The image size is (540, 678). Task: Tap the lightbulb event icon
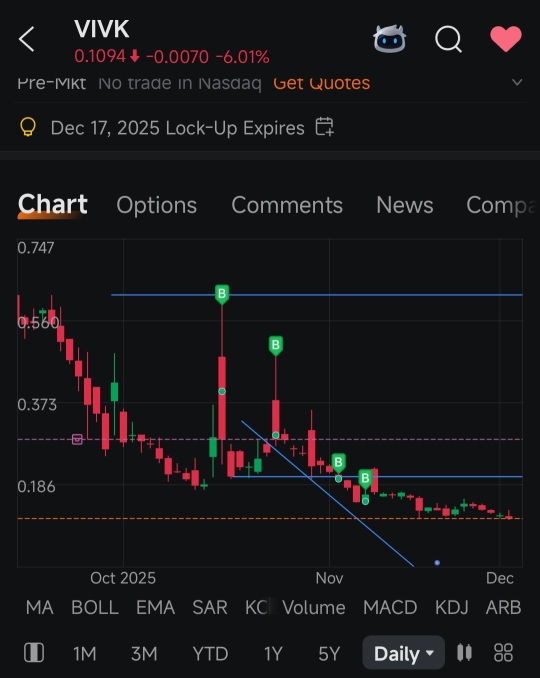28,128
